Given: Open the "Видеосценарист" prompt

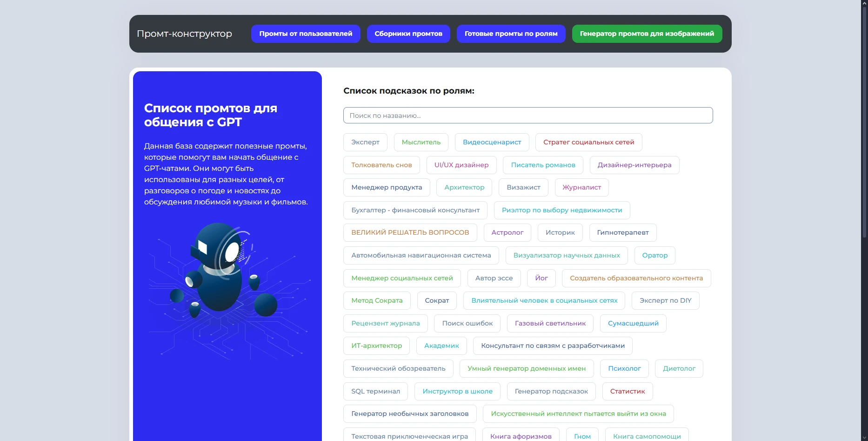Looking at the screenshot, I should 491,142.
